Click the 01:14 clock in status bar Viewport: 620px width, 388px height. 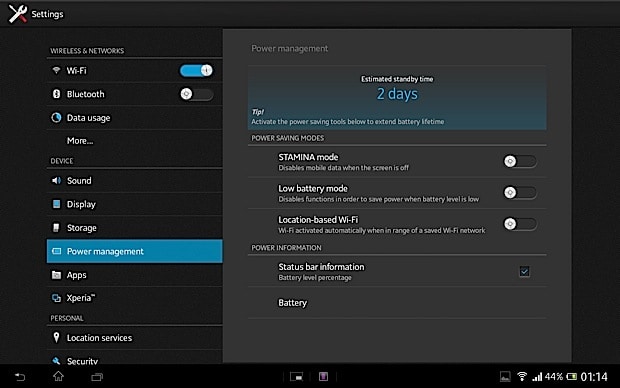click(x=594, y=377)
